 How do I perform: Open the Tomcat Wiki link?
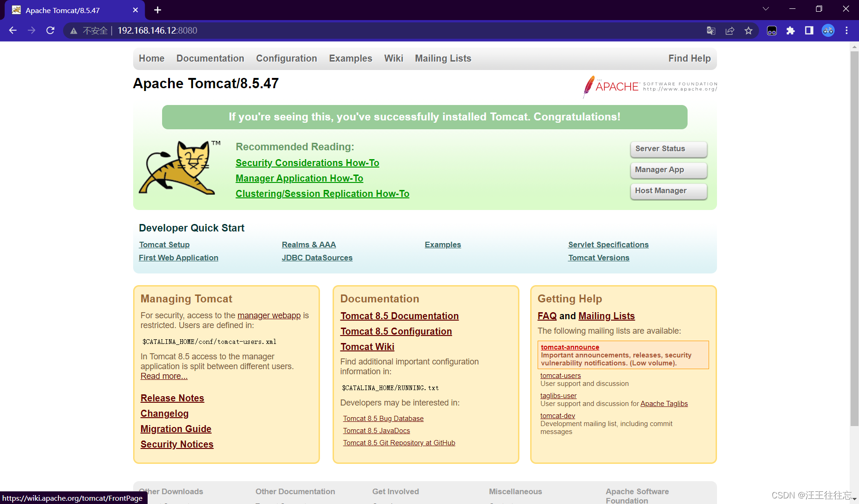(x=367, y=347)
